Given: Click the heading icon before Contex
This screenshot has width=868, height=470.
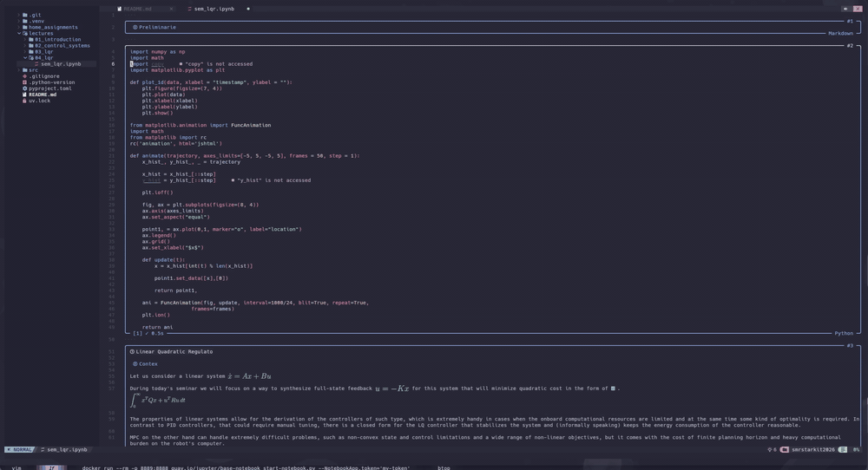Looking at the screenshot, I should 135,364.
